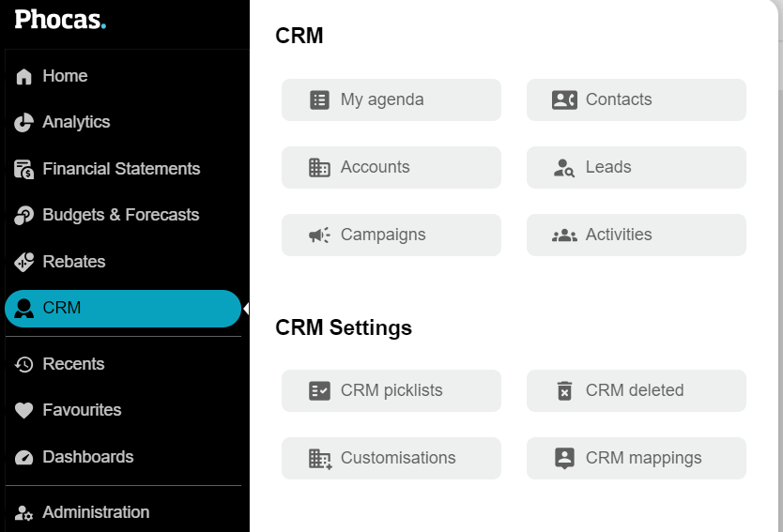The height and width of the screenshot is (532, 783).
Task: Click the Phocas logo
Action: pyautogui.click(x=60, y=19)
